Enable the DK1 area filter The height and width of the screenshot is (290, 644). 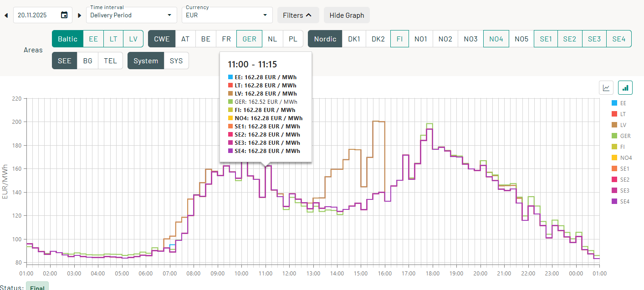coord(354,39)
